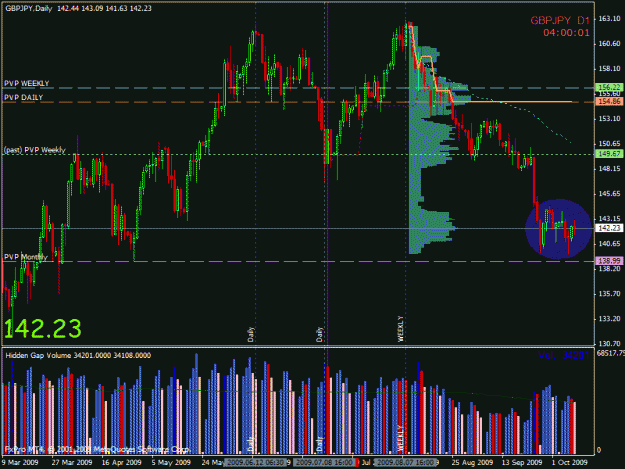The width and height of the screenshot is (625, 469).
Task: Click the 25 Aug 2009 date label
Action: 472,462
